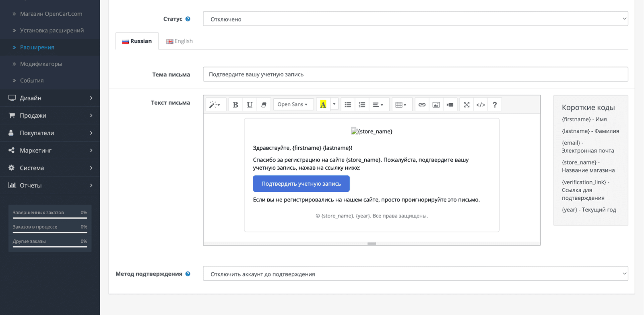644x315 pixels.
Task: Click the eraser remove-font-style icon
Action: click(264, 105)
